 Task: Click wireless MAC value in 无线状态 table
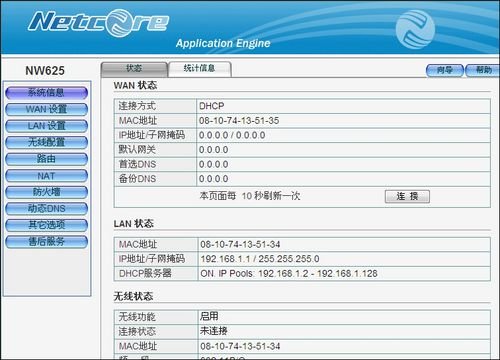[240, 346]
